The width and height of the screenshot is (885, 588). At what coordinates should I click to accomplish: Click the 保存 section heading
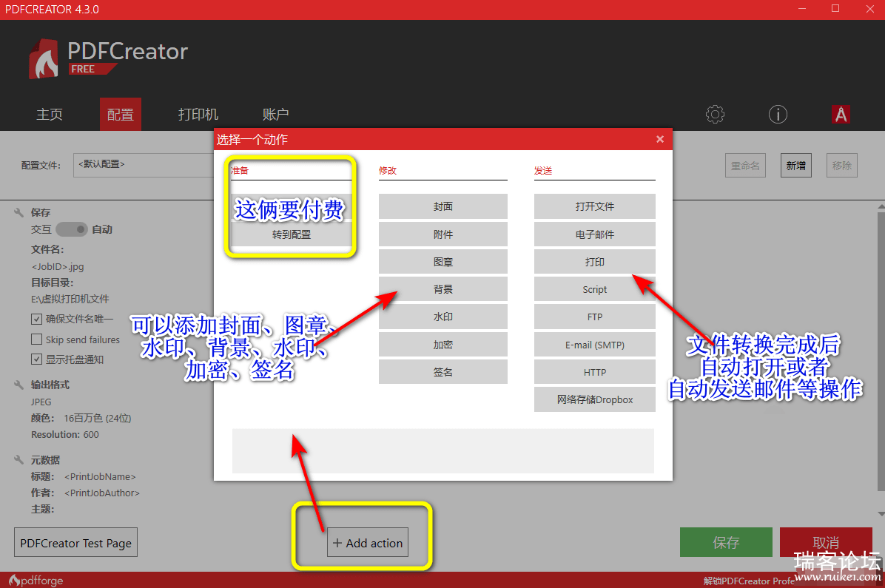[x=41, y=212]
